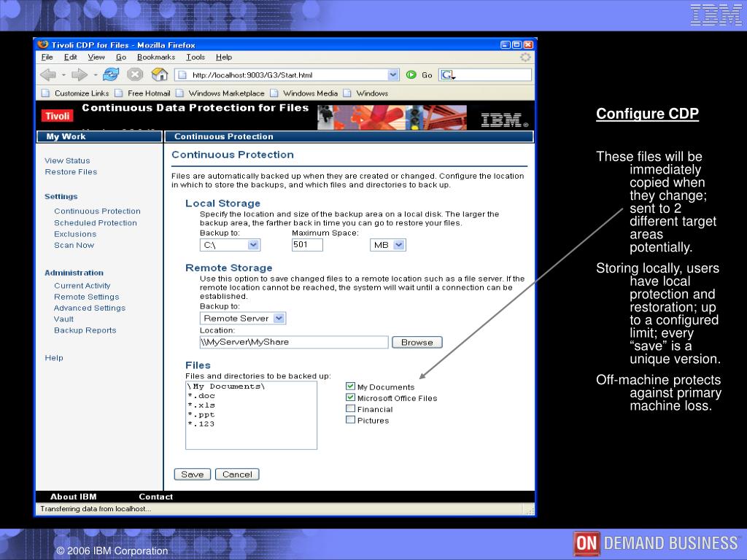This screenshot has height=560, width=747.
Task: Enable the Pictures checkbox
Action: pyautogui.click(x=351, y=419)
